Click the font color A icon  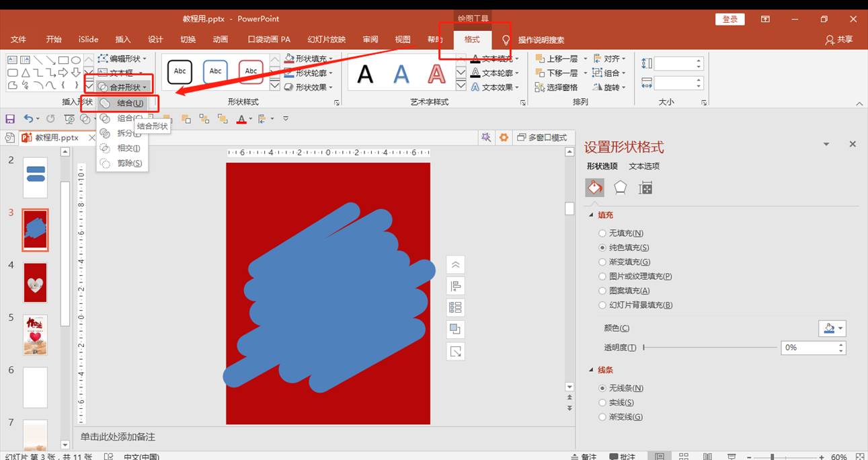tap(241, 119)
